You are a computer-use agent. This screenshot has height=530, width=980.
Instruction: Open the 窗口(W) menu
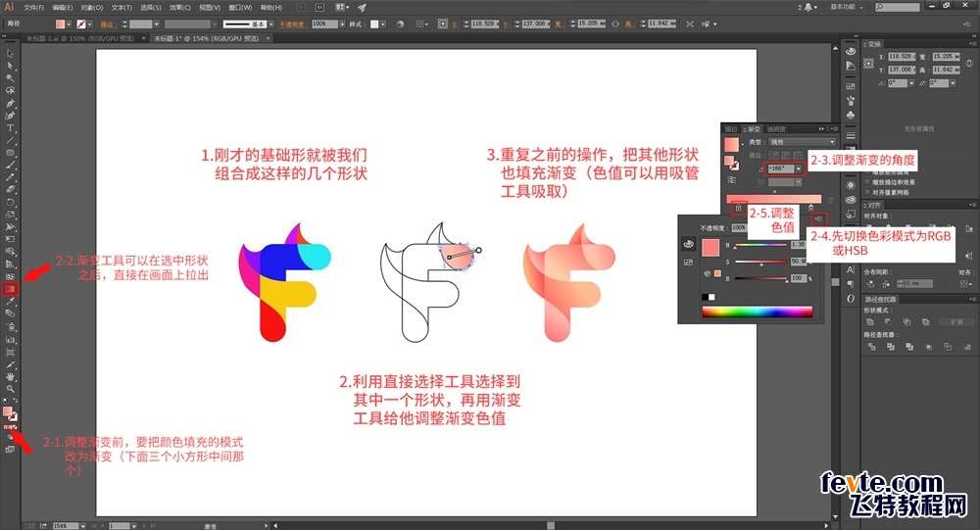coord(240,8)
